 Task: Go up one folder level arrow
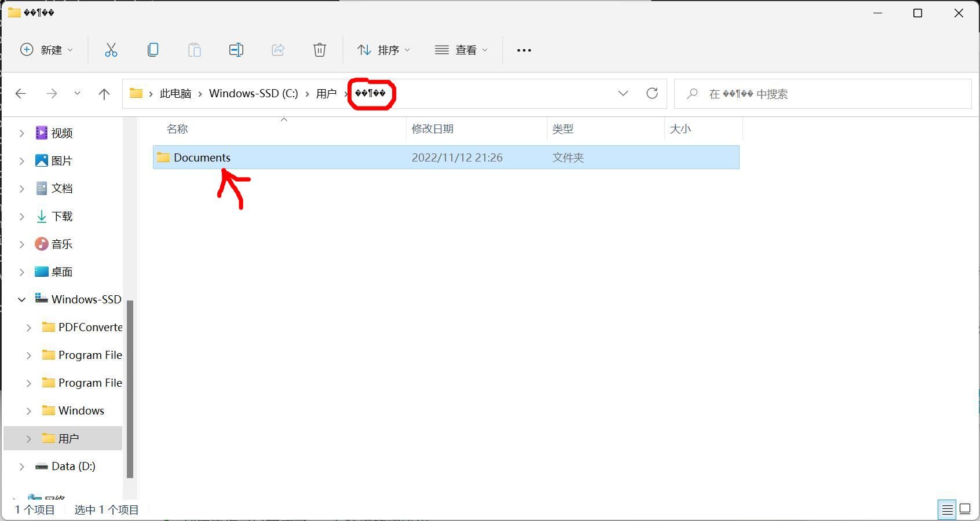click(x=104, y=94)
